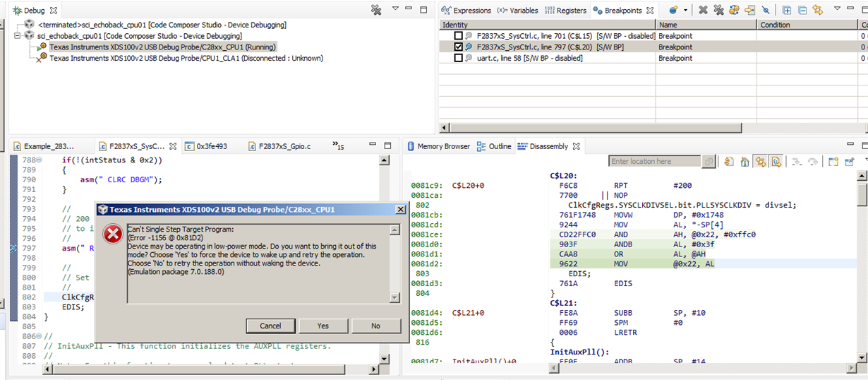Screen dimensions: 868x380
Task: Click the error message scrollbar up arrow
Action: 395,230
